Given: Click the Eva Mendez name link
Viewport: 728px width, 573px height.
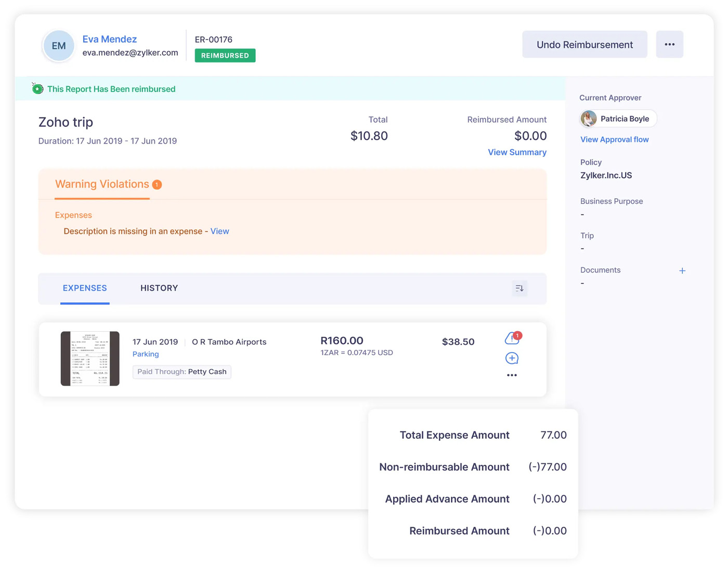Looking at the screenshot, I should 110,38.
